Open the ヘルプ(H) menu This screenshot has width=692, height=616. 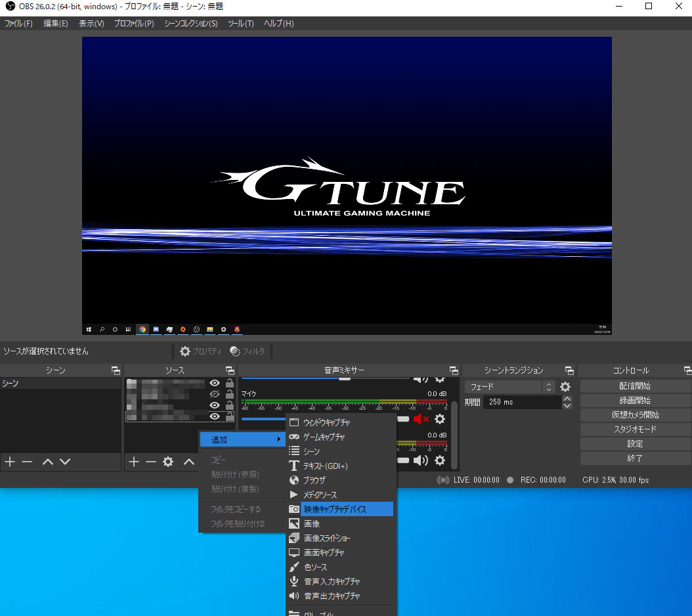pyautogui.click(x=278, y=24)
